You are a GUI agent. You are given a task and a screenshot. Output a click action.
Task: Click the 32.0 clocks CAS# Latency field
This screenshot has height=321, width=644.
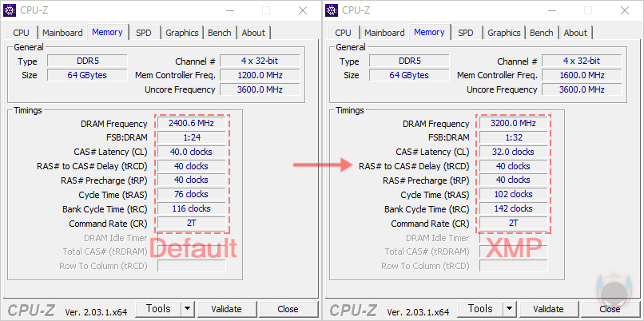coord(514,152)
